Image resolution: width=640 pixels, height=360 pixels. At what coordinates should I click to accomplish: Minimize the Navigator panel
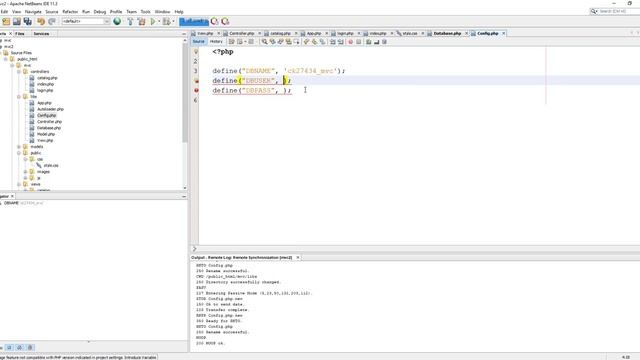click(184, 196)
